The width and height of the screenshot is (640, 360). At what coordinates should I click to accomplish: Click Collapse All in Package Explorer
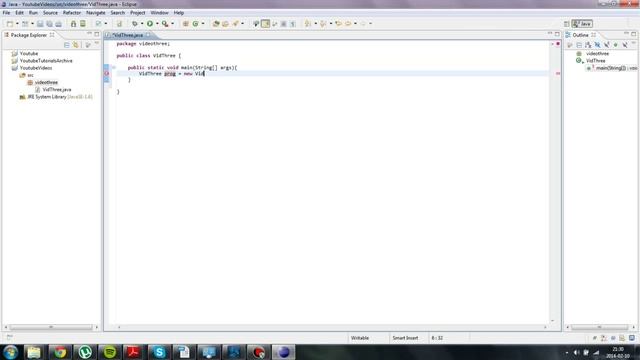coord(67,44)
